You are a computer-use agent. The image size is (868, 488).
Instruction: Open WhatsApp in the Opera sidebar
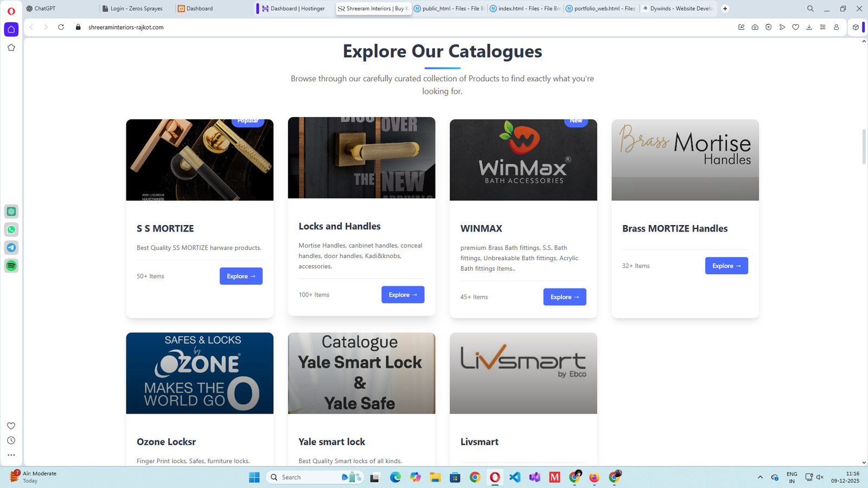tap(11, 229)
